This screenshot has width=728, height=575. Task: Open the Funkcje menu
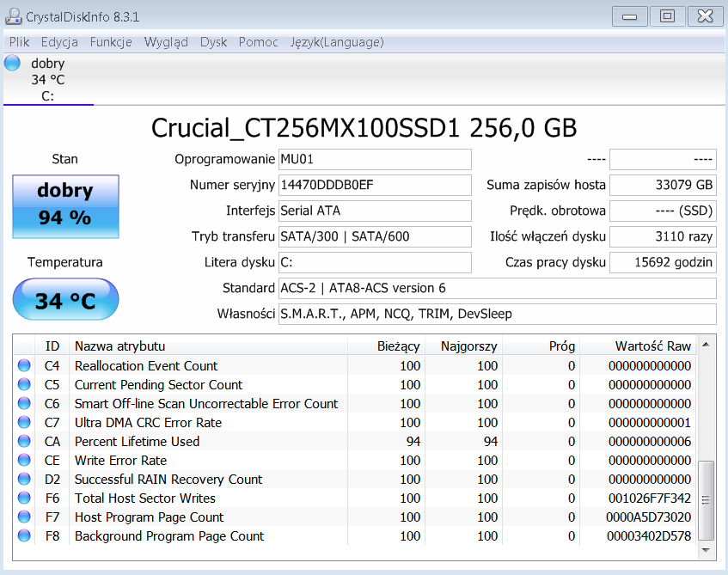click(x=111, y=42)
